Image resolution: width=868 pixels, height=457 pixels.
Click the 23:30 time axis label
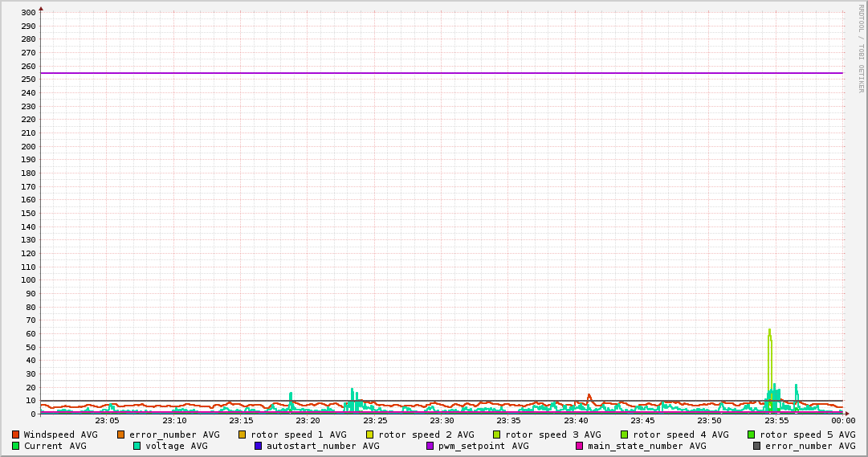point(442,421)
